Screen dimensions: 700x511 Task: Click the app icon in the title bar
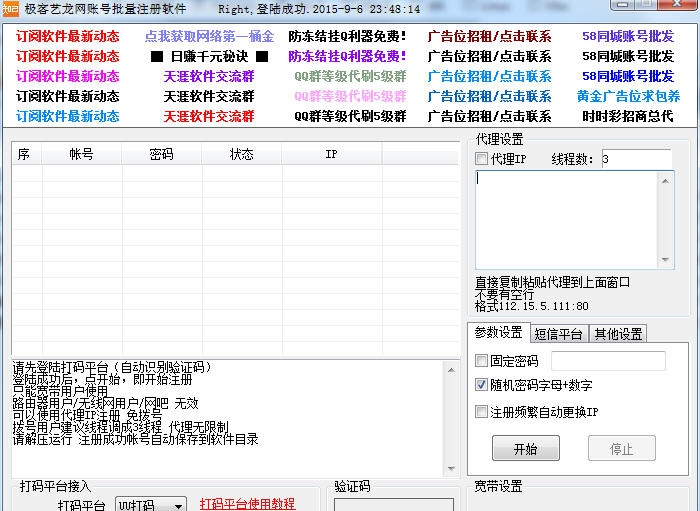coord(10,10)
